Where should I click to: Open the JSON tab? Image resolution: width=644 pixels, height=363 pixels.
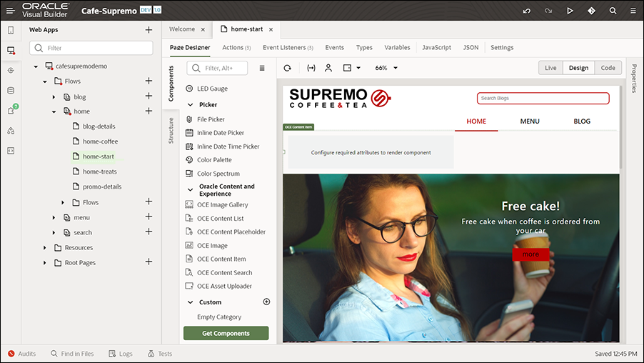point(471,48)
